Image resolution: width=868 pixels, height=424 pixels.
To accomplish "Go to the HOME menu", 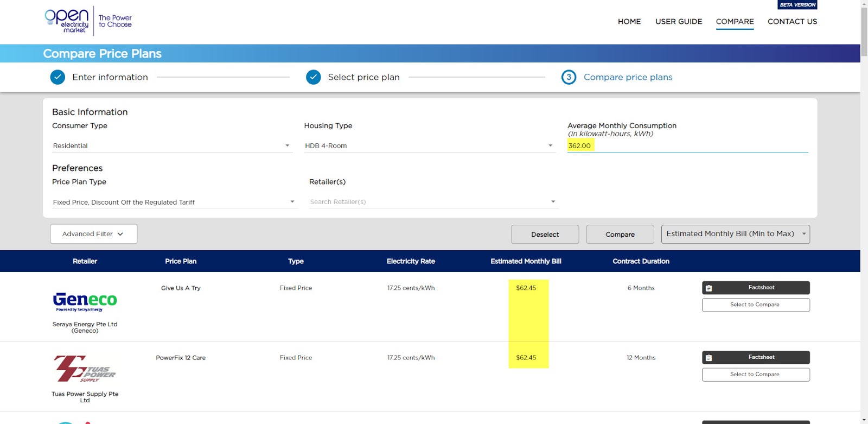I will (x=629, y=22).
